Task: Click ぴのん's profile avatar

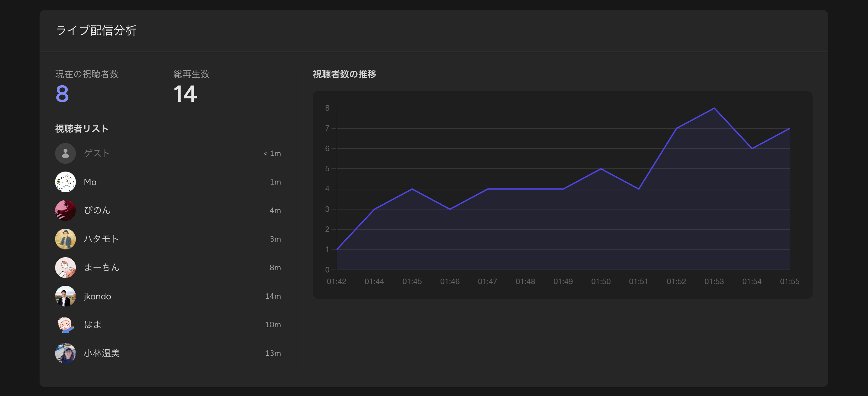Action: (65, 210)
